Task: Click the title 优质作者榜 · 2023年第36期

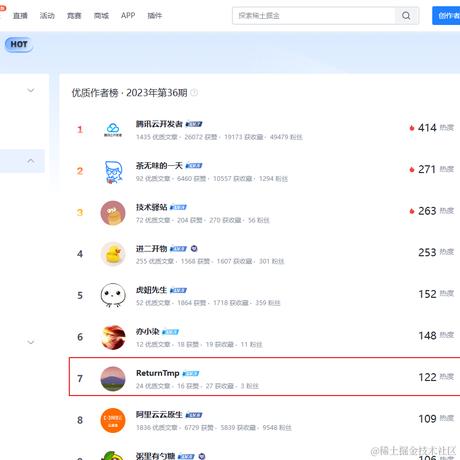Action: tap(129, 93)
